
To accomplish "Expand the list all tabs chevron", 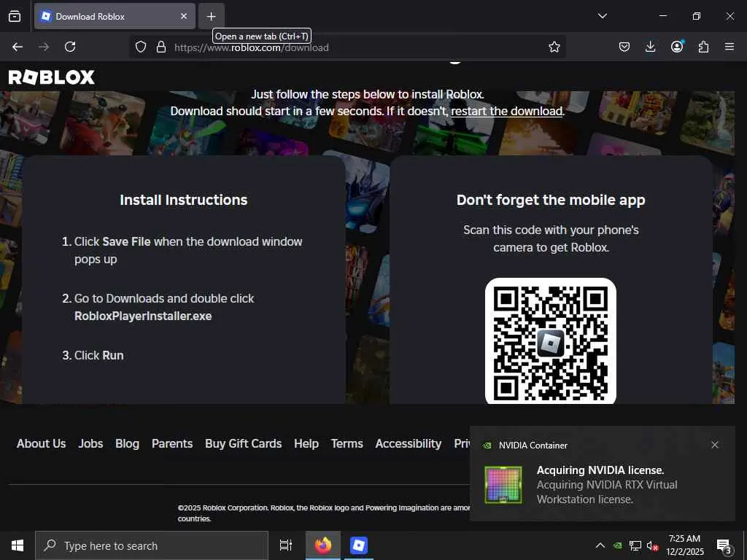I will click(602, 16).
